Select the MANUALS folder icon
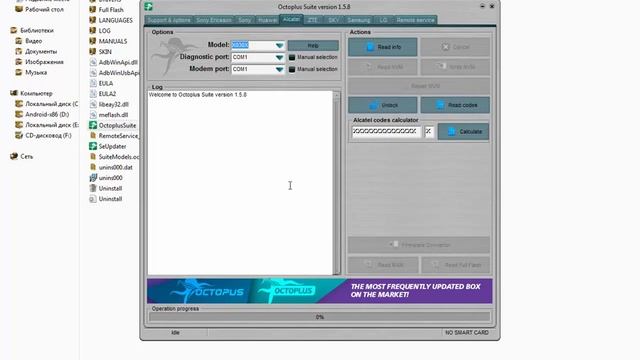Viewport: 640px width, 360px height. pyautogui.click(x=93, y=41)
